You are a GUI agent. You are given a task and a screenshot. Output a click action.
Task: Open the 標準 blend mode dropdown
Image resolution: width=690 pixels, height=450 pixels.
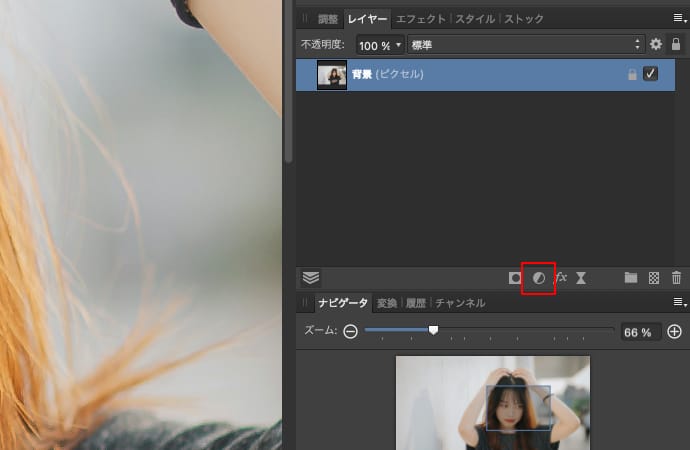pyautogui.click(x=524, y=45)
